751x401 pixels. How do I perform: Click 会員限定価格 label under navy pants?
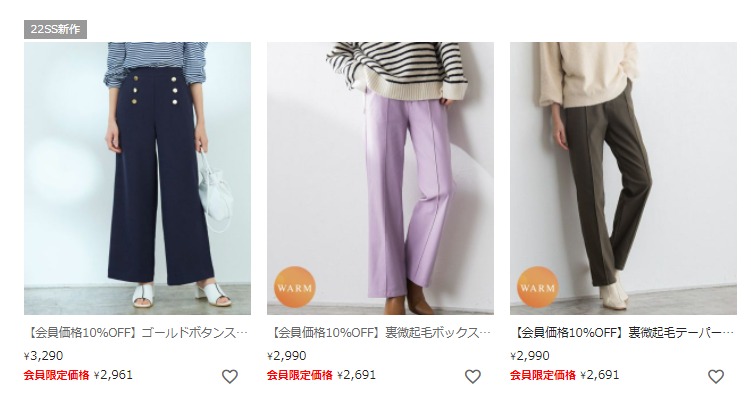[57, 375]
